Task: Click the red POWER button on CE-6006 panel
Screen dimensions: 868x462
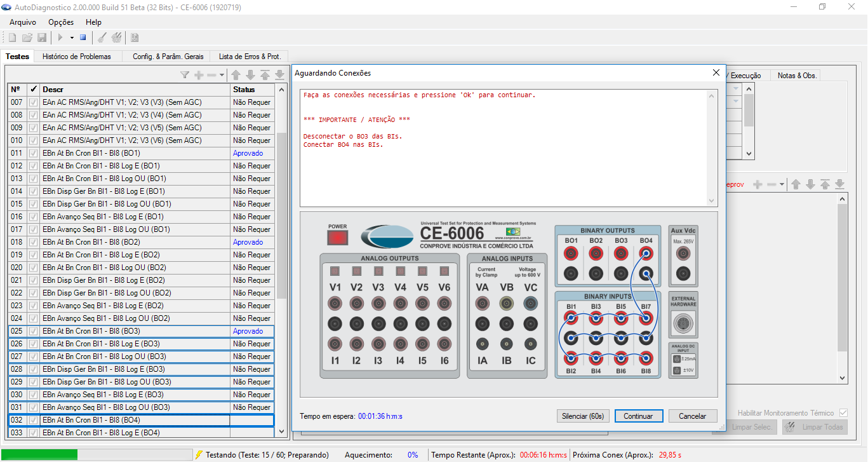Action: (x=337, y=237)
